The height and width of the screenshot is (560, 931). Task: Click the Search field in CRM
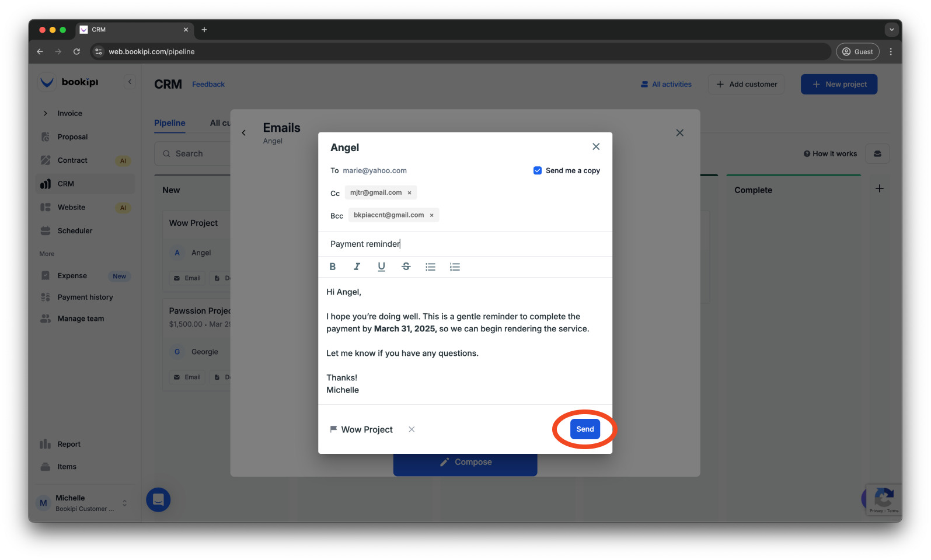[x=193, y=154]
